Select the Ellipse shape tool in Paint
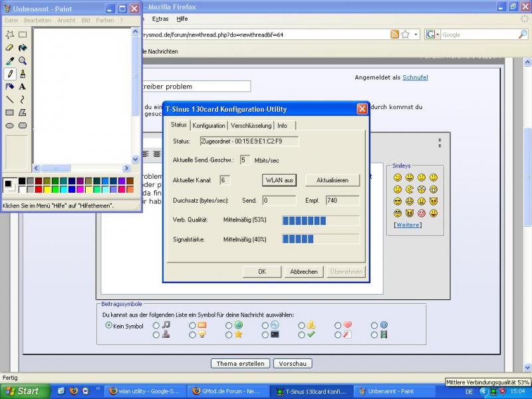The image size is (532, 399). [x=9, y=125]
